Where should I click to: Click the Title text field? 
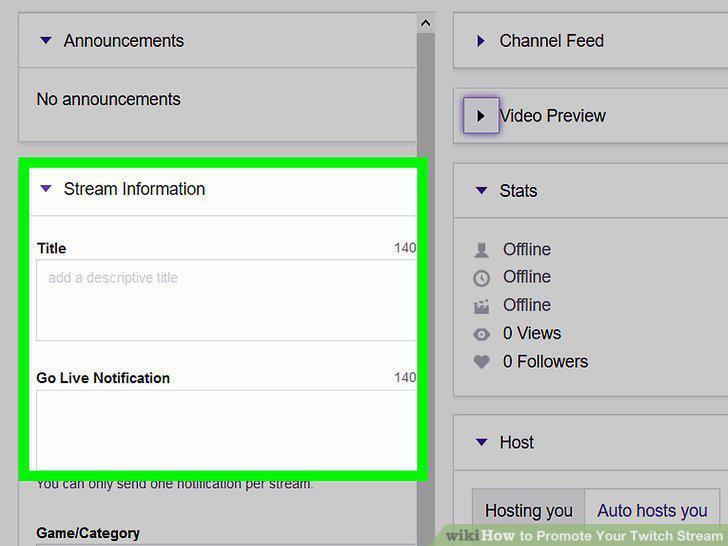(226, 300)
